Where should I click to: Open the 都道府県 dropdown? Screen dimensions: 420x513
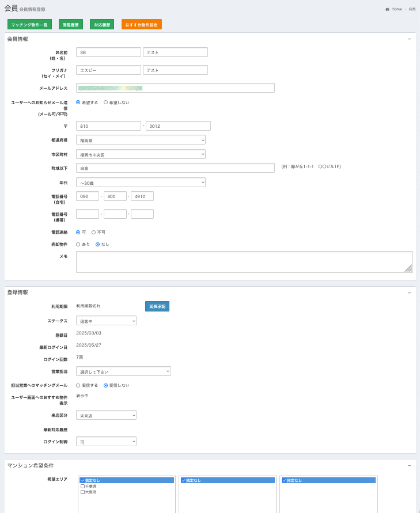[141, 140]
